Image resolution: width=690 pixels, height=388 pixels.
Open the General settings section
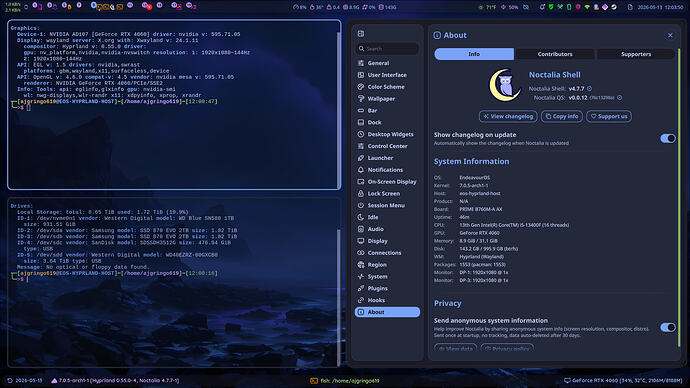point(387,63)
